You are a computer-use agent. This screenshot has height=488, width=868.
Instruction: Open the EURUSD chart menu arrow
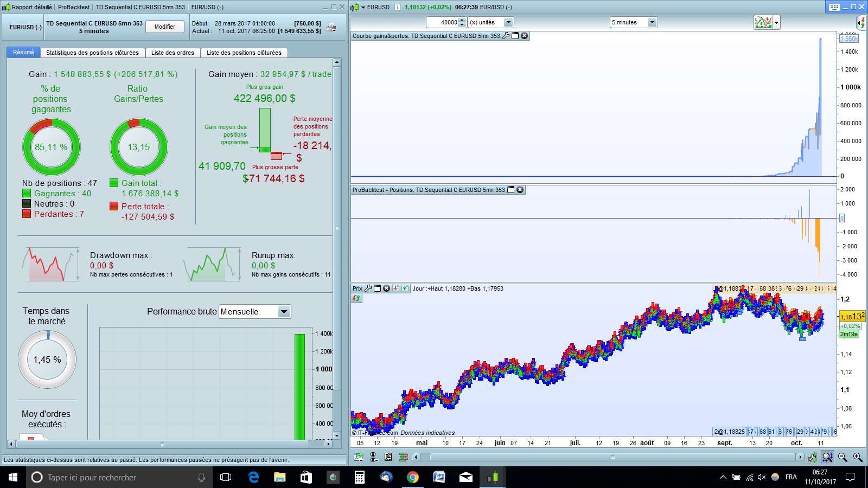[x=363, y=7]
